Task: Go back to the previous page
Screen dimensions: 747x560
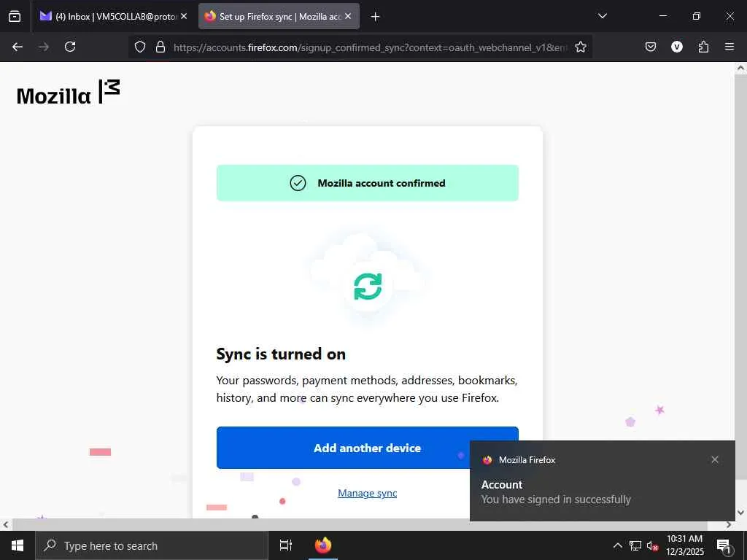Action: coord(18,47)
